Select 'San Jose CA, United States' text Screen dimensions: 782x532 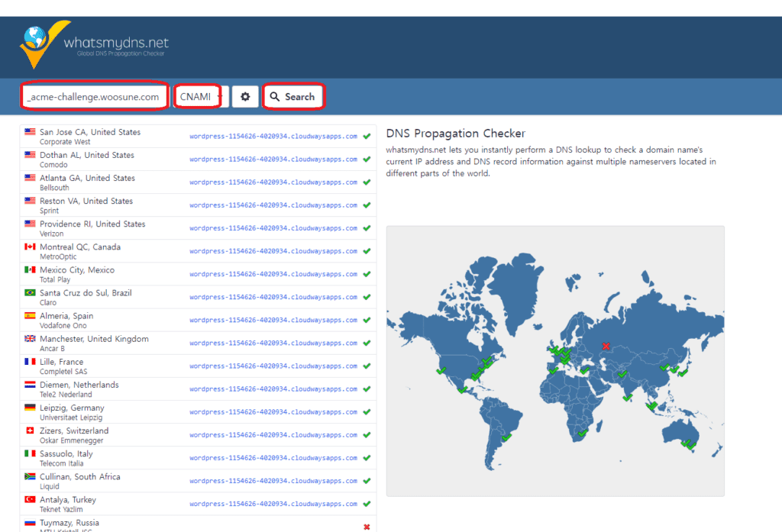coord(90,132)
